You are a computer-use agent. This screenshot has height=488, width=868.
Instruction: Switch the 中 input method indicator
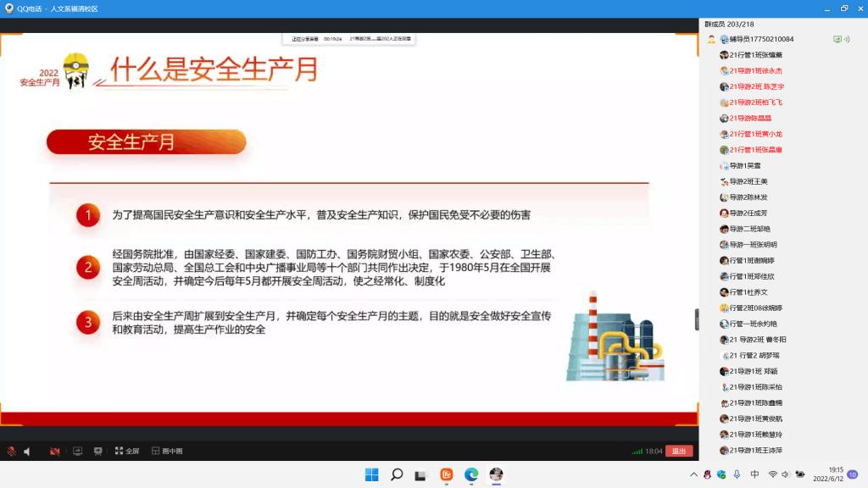pyautogui.click(x=754, y=474)
